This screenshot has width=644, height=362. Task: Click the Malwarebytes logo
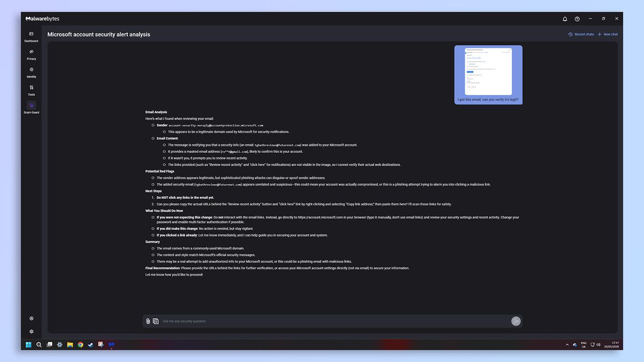pos(42,19)
